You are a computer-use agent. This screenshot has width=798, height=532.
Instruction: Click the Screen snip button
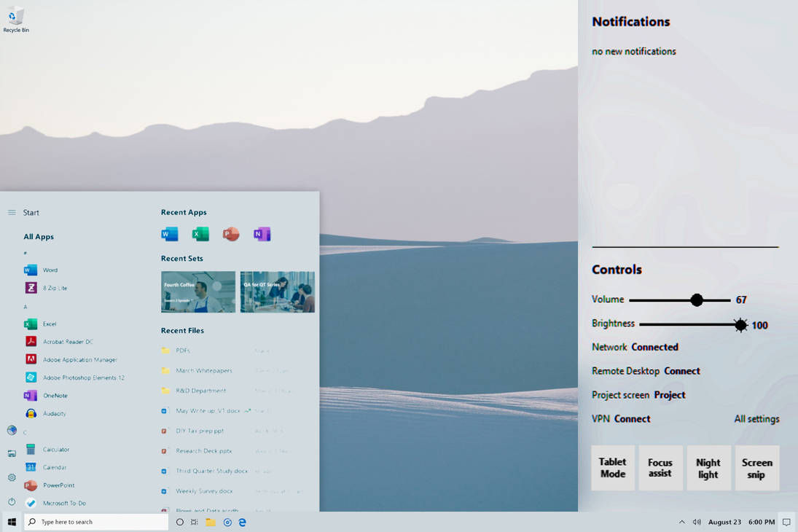pos(756,468)
